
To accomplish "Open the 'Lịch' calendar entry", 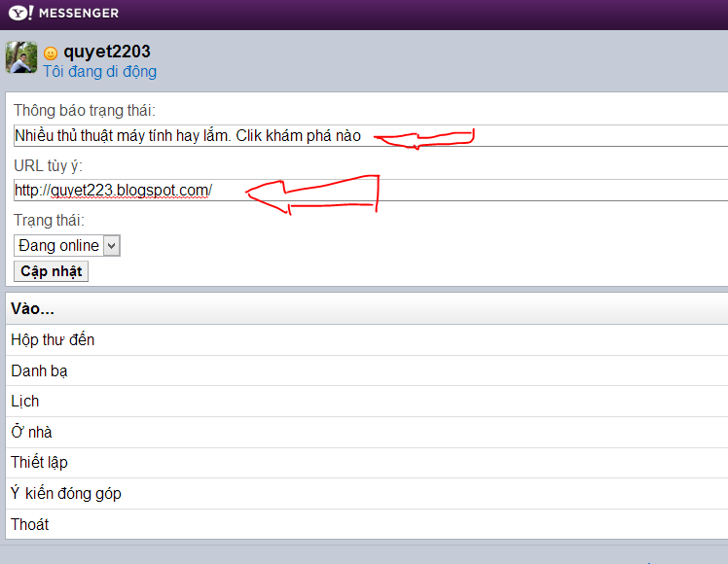I will tap(367, 402).
